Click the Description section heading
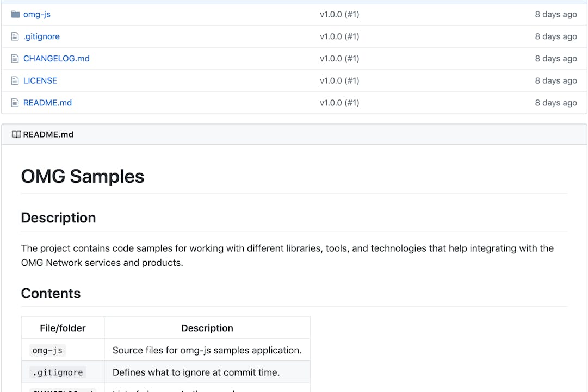Screen dimensions: 588x392 [x=59, y=217]
